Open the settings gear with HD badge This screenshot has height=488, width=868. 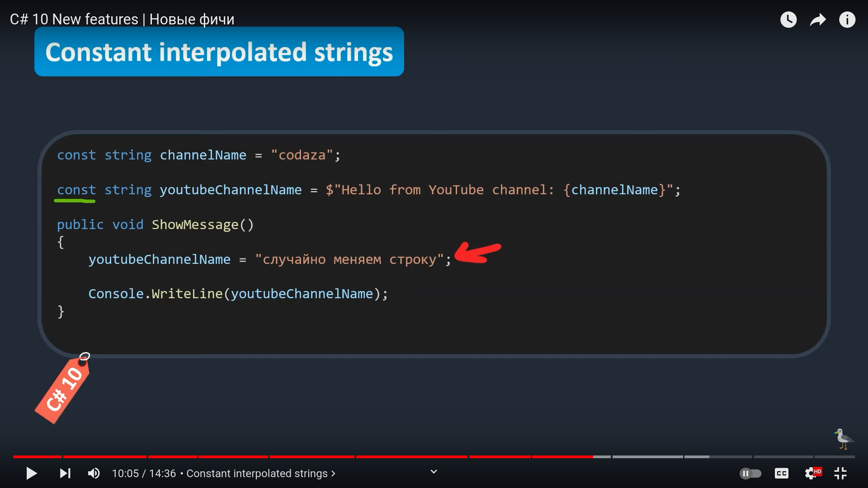coord(811,473)
